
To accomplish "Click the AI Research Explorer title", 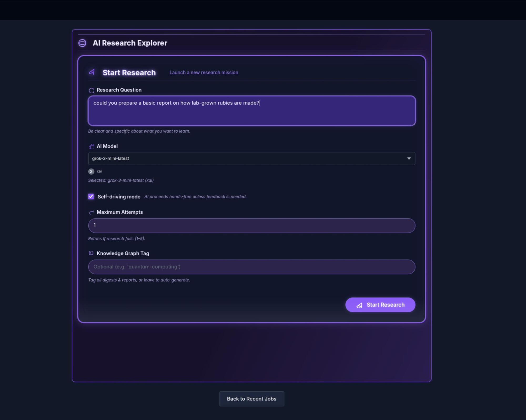I will click(130, 43).
